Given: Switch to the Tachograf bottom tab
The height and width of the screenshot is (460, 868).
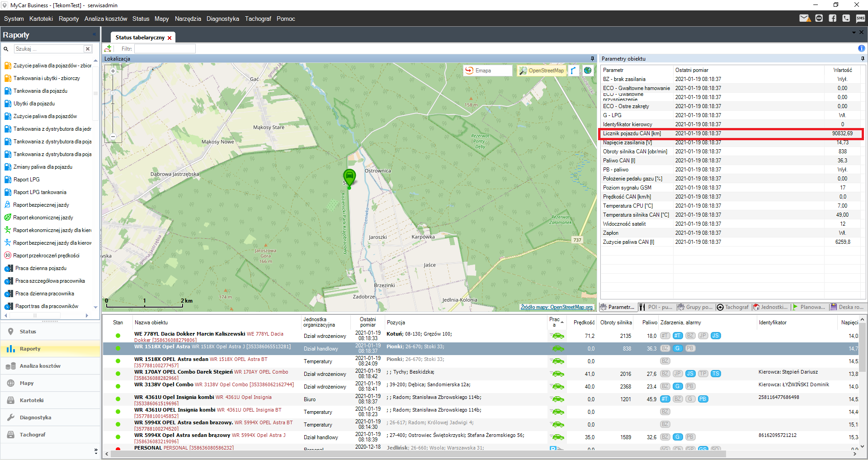Looking at the screenshot, I should click(x=733, y=307).
